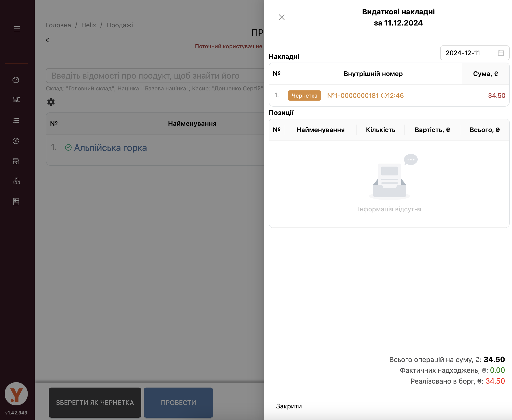This screenshot has height=420, width=512.
Task: Click the settings gear icon
Action: tap(51, 102)
